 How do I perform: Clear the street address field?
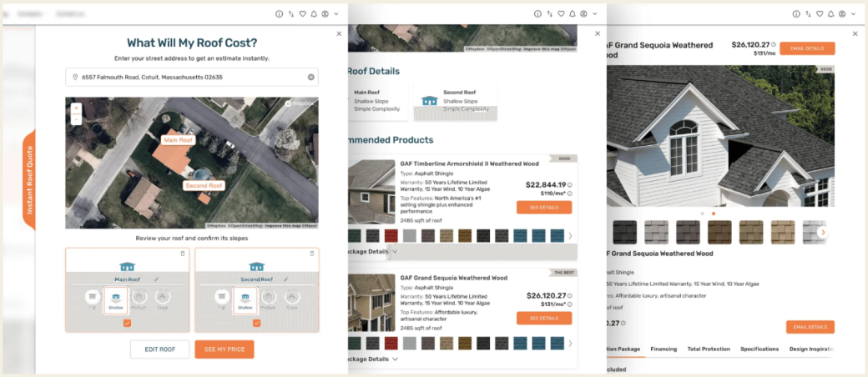pyautogui.click(x=310, y=78)
